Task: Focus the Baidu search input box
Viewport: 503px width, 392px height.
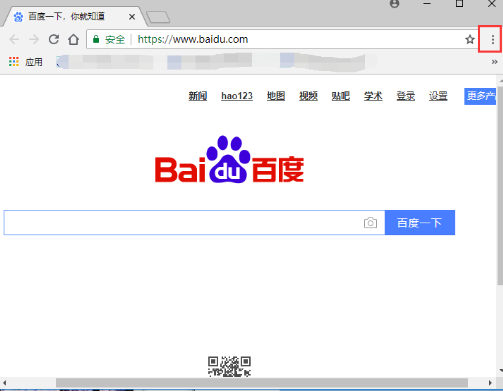Action: point(194,222)
